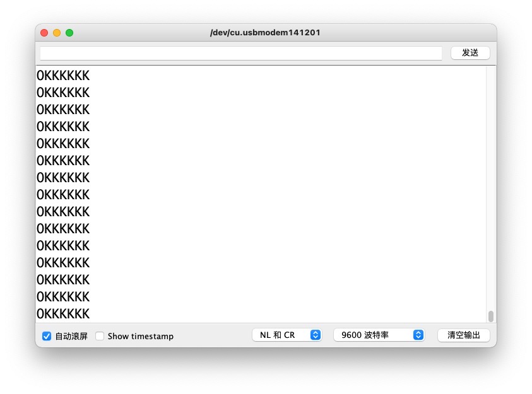Click the 发送 send button

[x=470, y=53]
